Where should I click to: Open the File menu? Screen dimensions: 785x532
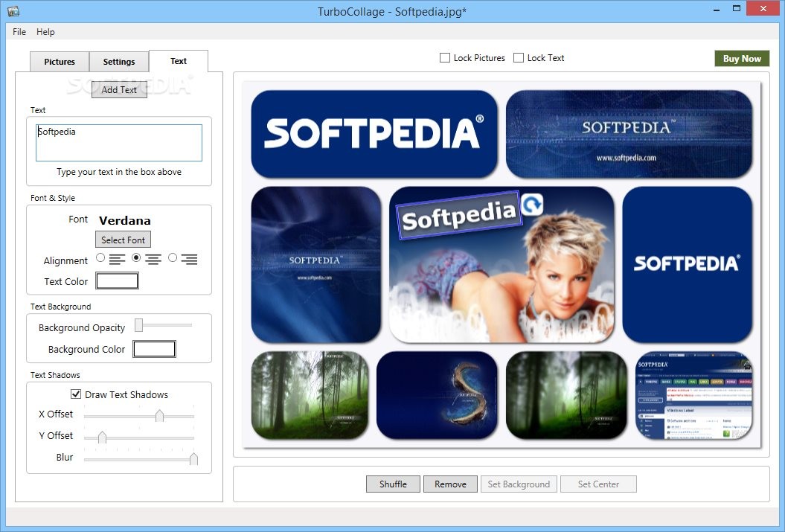[19, 31]
